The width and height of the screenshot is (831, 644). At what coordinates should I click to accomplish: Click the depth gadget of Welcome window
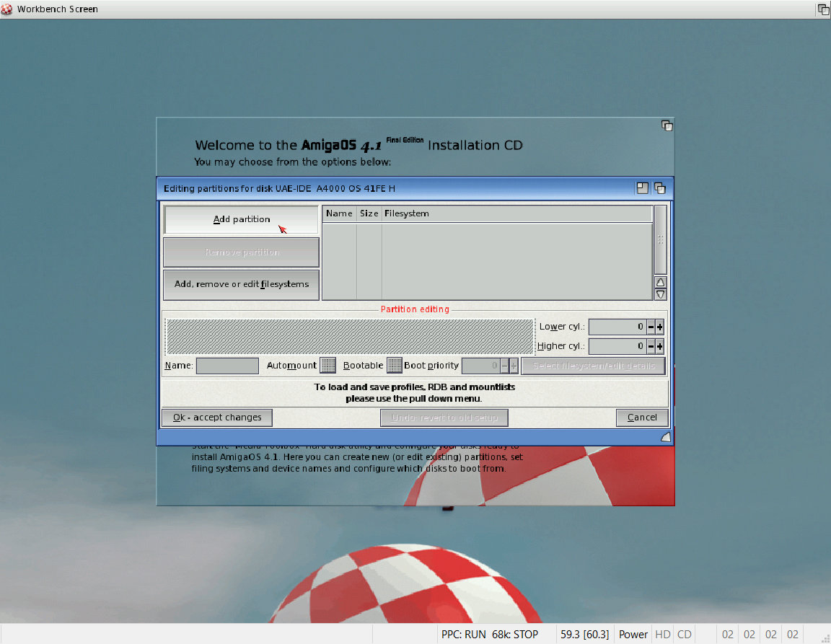click(667, 125)
